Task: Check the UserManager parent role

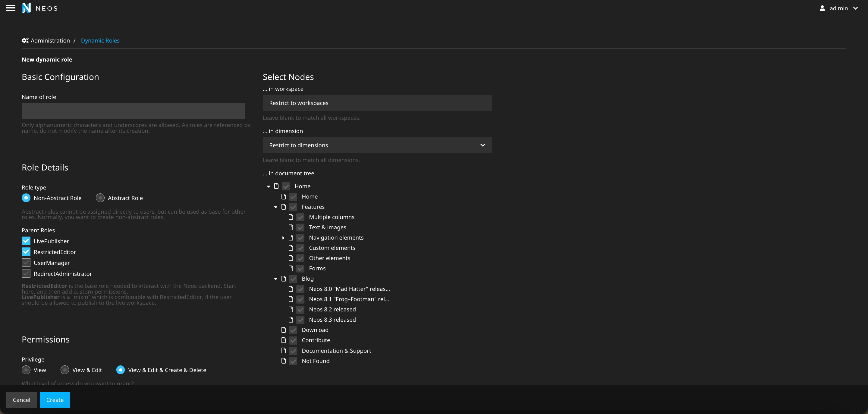Action: pyautogui.click(x=26, y=263)
